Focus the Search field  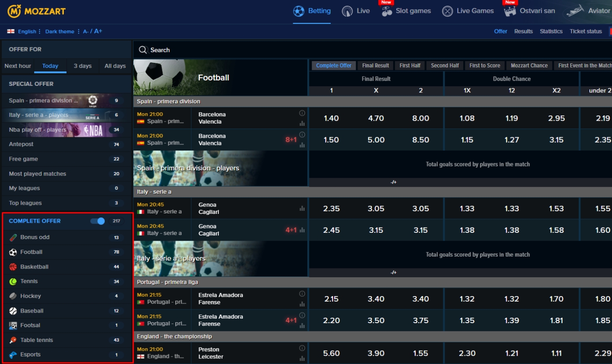tap(372, 50)
